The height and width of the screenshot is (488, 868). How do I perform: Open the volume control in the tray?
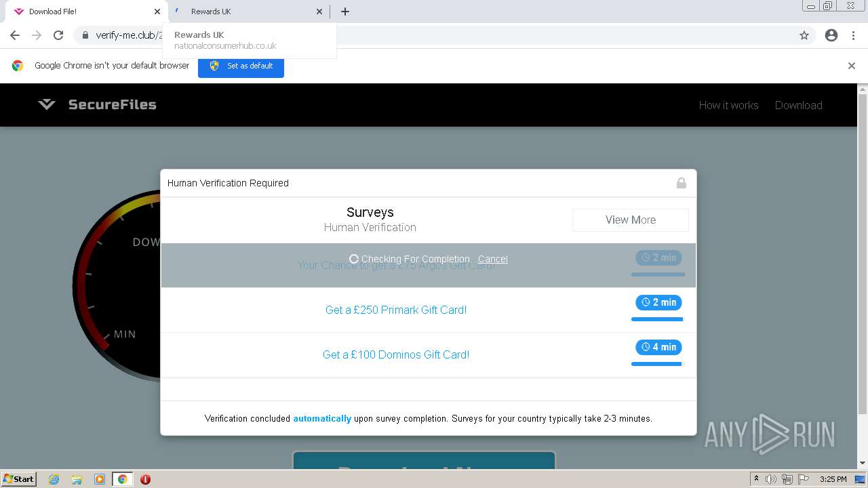[x=771, y=479]
